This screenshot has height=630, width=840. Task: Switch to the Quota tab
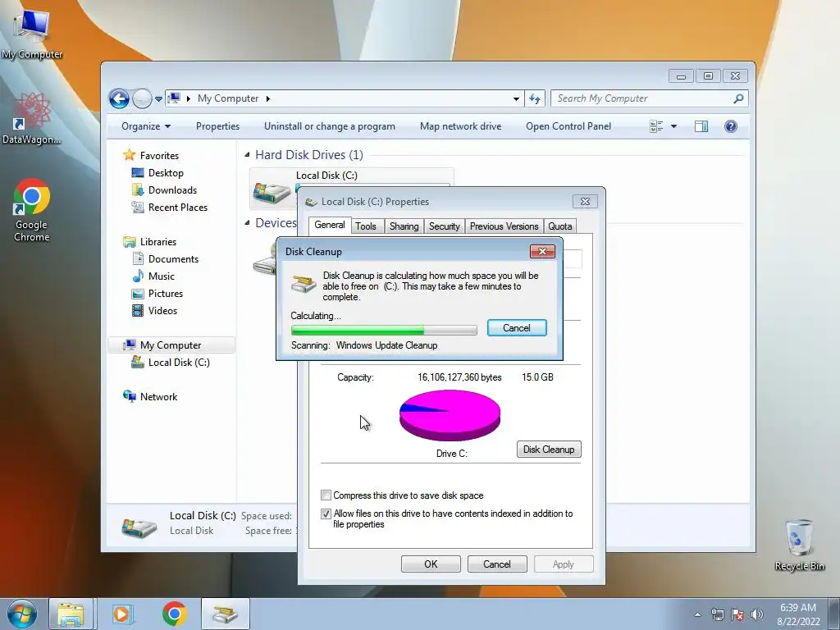559,226
